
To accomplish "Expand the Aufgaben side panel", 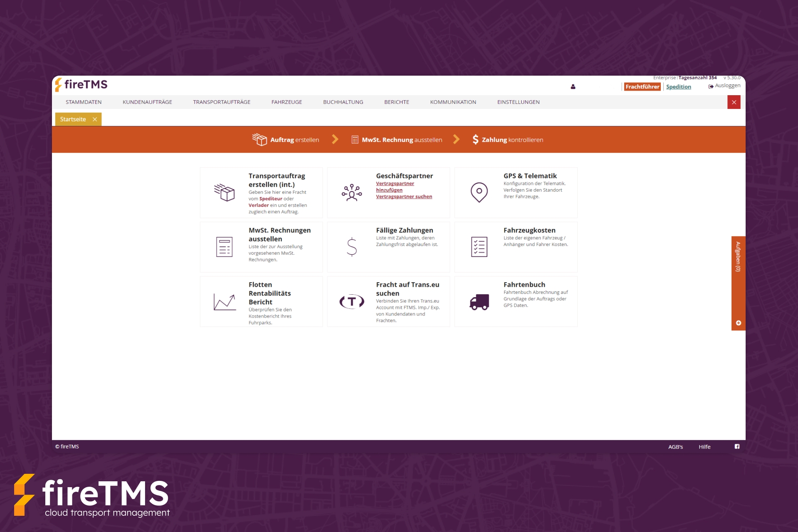I will coord(738,257).
